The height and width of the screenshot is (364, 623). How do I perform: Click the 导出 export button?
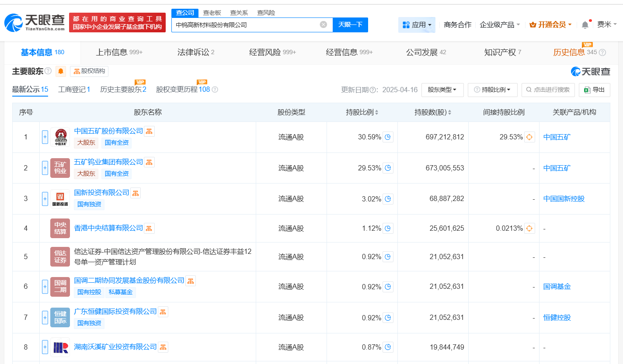(594, 90)
